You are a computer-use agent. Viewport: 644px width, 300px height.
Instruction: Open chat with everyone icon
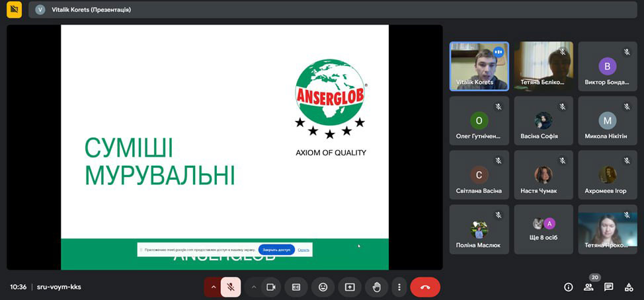coord(609,287)
